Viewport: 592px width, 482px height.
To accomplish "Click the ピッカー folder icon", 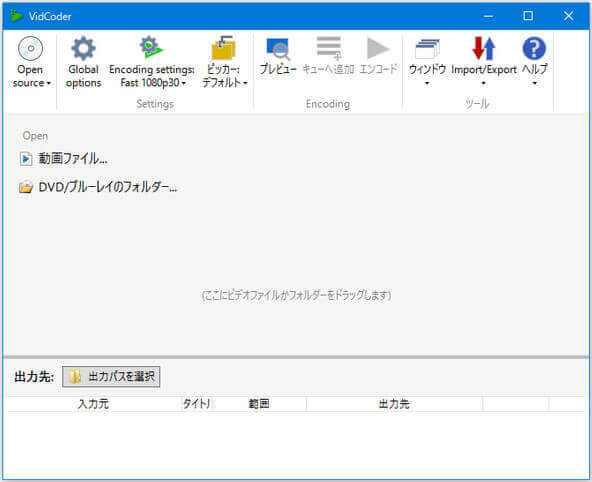I will click(224, 48).
